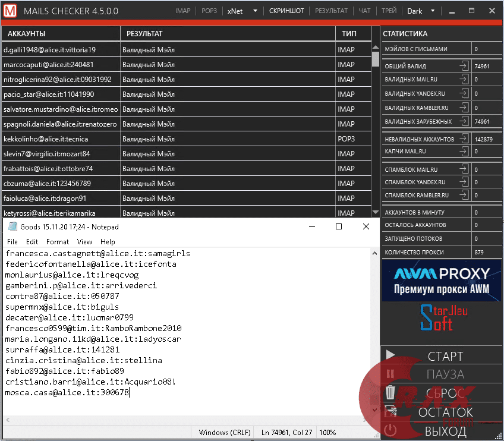Export СПАМБЛОК YANDEX.RU arrow icon
Viewport: 504px width, 441px height.
click(x=464, y=182)
